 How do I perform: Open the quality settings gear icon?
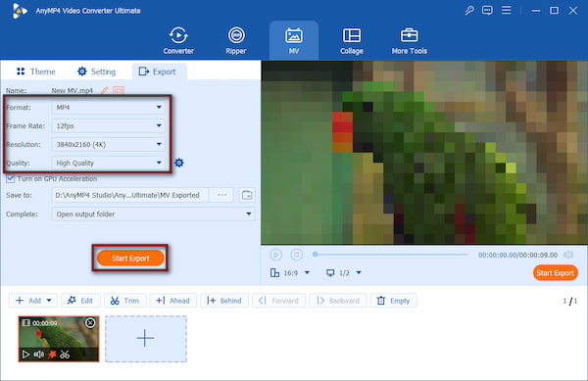[x=179, y=163]
